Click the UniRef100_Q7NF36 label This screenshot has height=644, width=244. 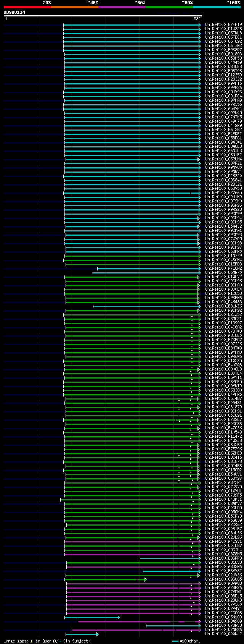(223, 629)
